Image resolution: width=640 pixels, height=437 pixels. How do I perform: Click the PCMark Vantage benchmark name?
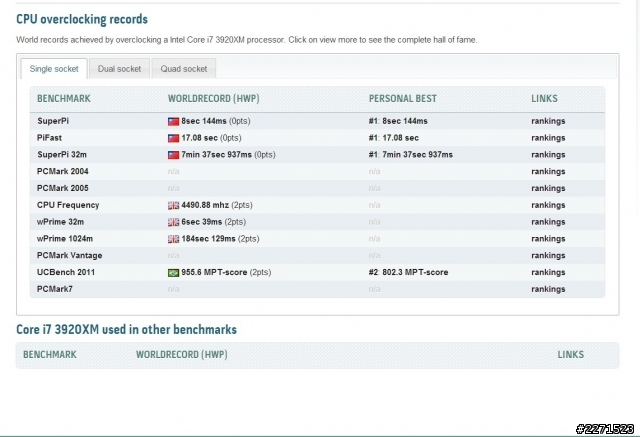(69, 255)
